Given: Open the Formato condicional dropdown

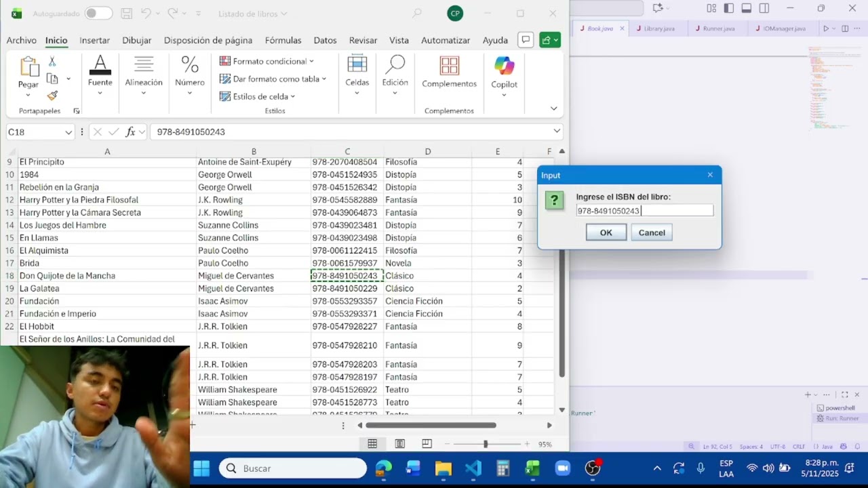Looking at the screenshot, I should [x=311, y=62].
